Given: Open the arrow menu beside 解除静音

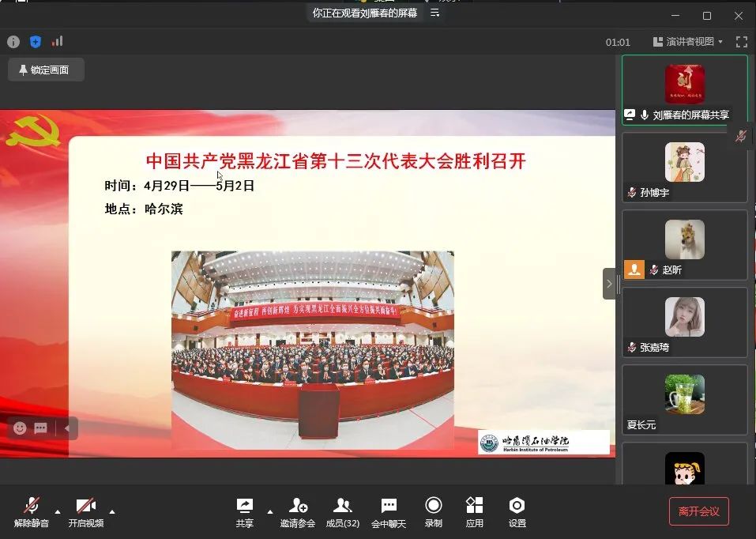Looking at the screenshot, I should [58, 511].
